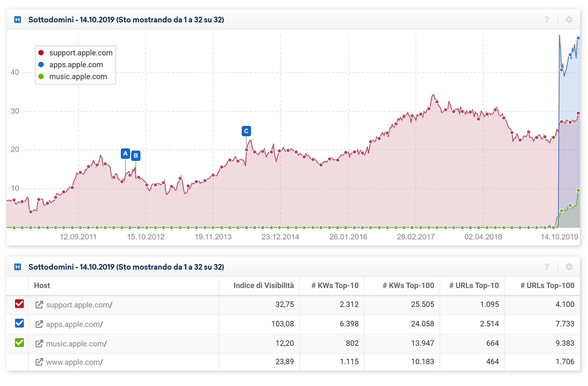Click the 23.12.2014 axis date label

click(x=280, y=237)
